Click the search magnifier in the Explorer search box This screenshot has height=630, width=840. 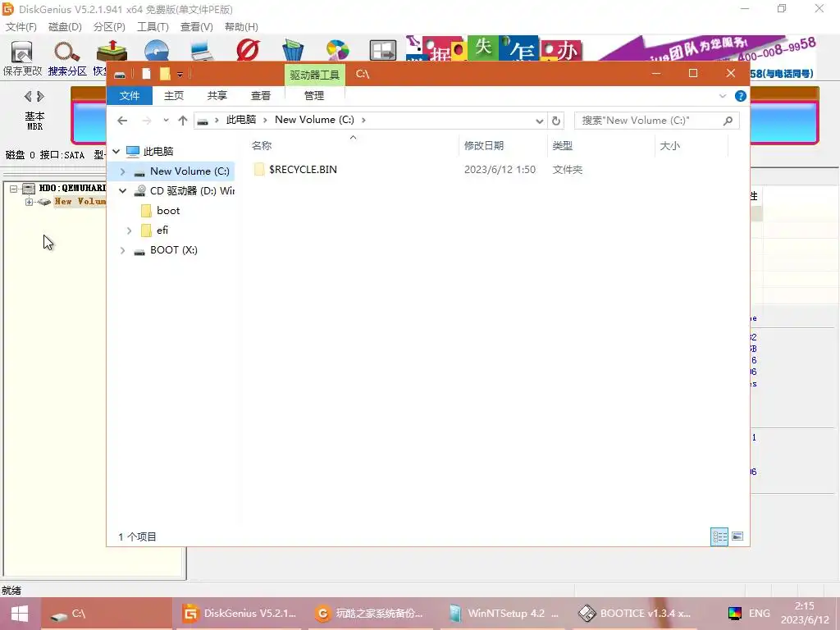(x=728, y=121)
